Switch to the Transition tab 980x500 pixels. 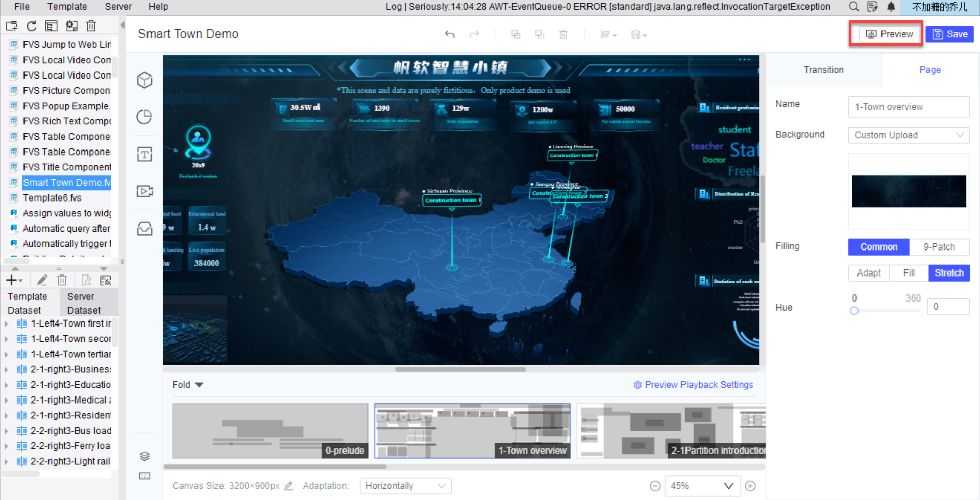[823, 70]
